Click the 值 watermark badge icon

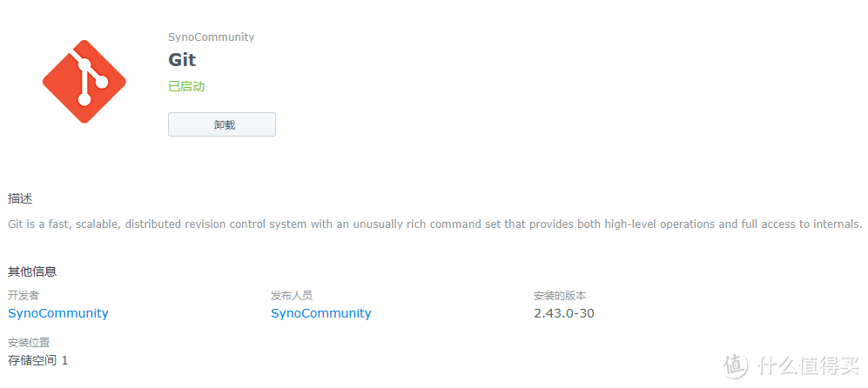[737, 366]
